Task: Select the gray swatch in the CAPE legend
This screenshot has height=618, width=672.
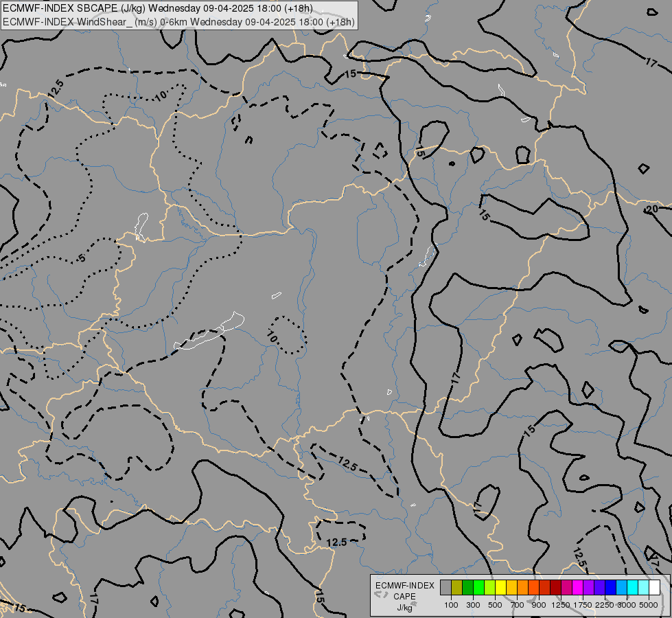Action: click(x=445, y=587)
